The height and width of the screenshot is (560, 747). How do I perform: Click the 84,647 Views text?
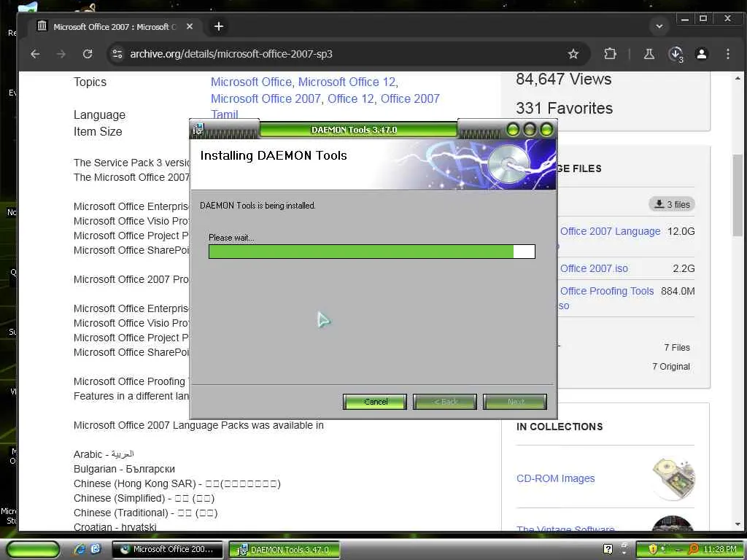coord(564,79)
